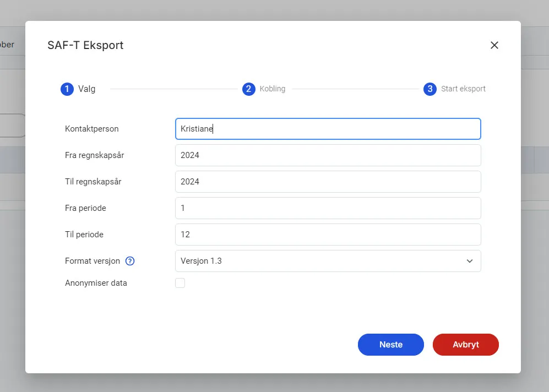The height and width of the screenshot is (392, 549).
Task: Open the Format versjon combo box
Action: pyautogui.click(x=328, y=261)
